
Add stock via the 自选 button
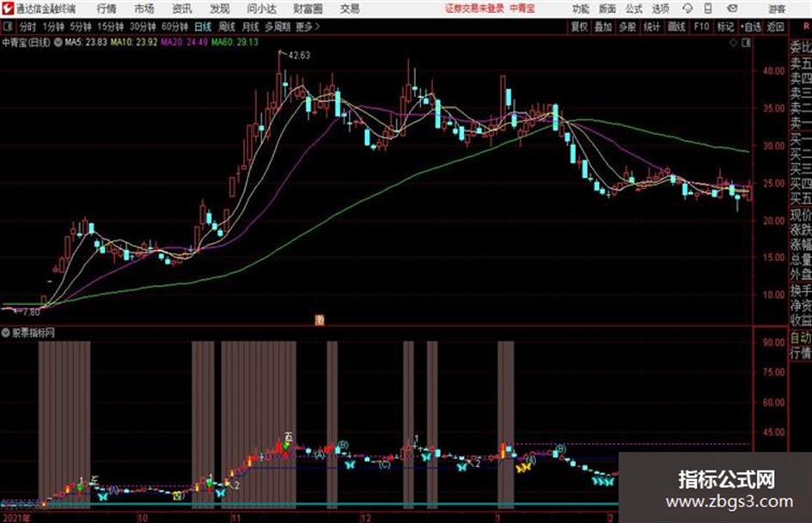tap(750, 27)
